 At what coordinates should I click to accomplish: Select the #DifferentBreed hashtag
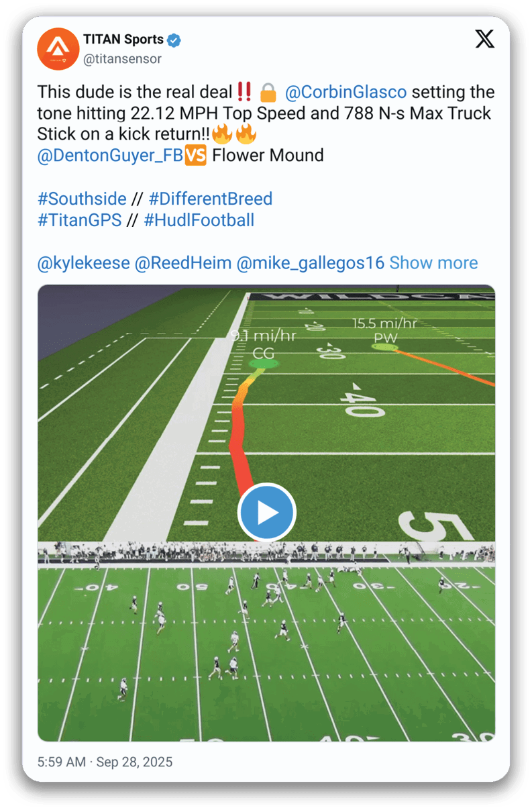[211, 199]
